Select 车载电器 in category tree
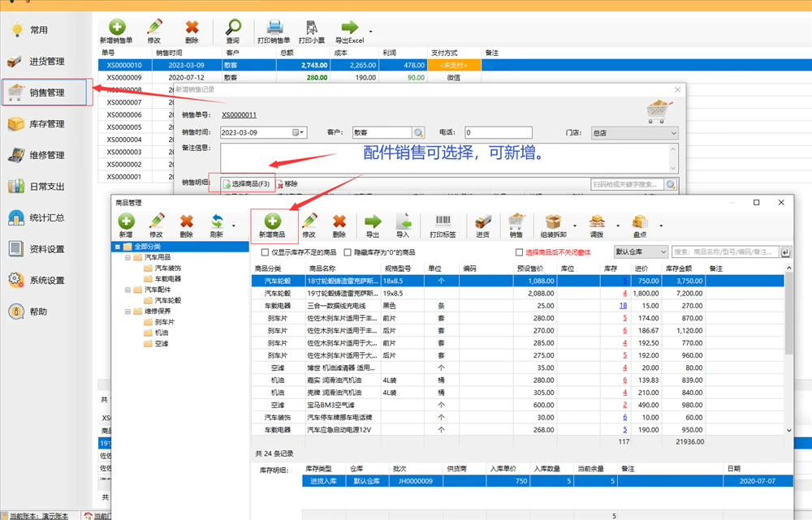This screenshot has height=520, width=812. [168, 279]
